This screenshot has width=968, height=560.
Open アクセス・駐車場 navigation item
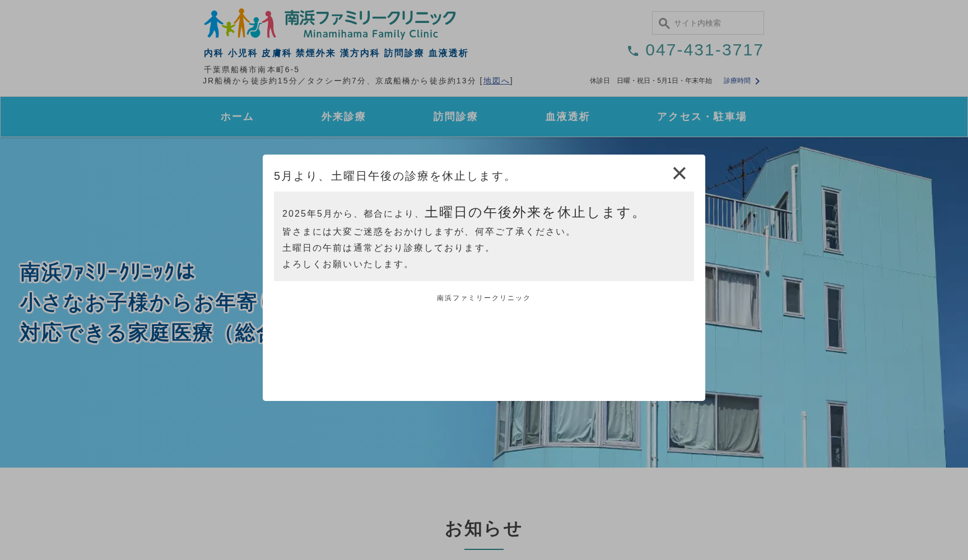(701, 116)
